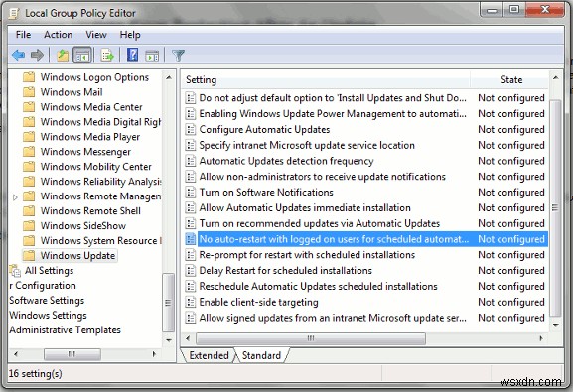
Task: Click the settings list vertical scrollbar thumb
Action: 555,207
